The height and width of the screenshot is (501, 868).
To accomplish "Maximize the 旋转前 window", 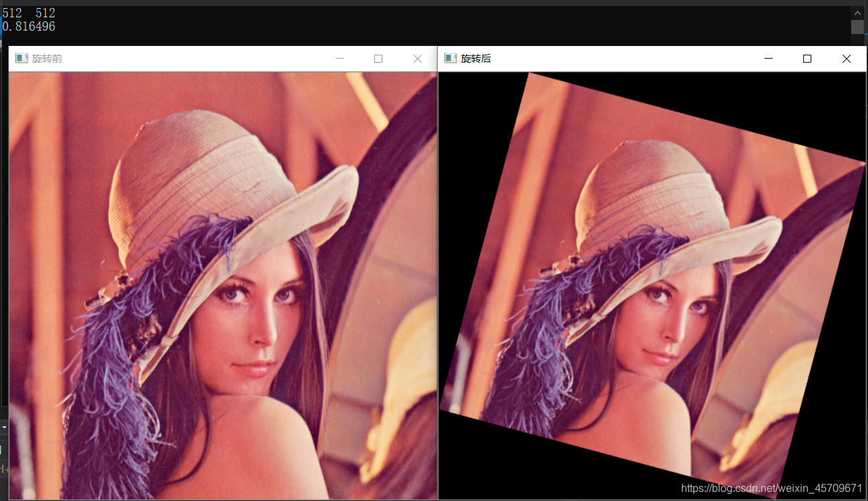I will tap(378, 59).
